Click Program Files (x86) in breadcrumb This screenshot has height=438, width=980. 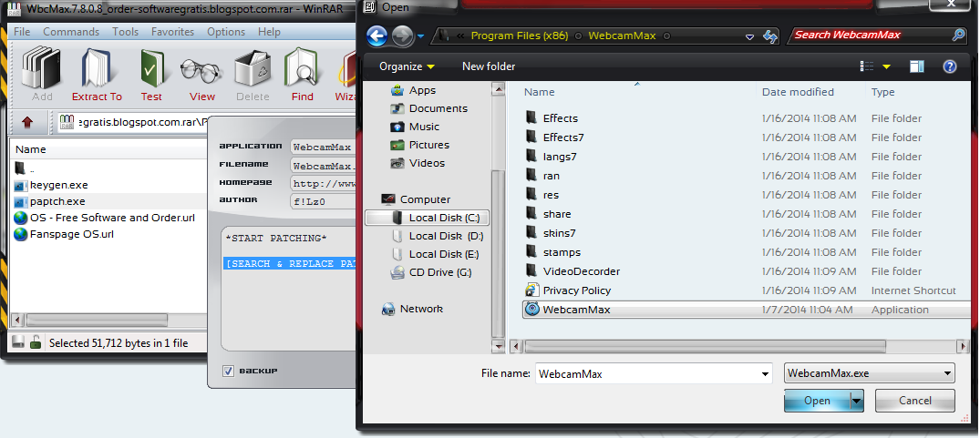coord(520,36)
